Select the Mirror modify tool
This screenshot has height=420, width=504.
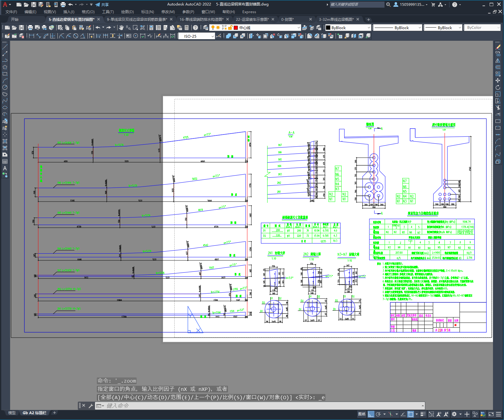click(x=498, y=60)
